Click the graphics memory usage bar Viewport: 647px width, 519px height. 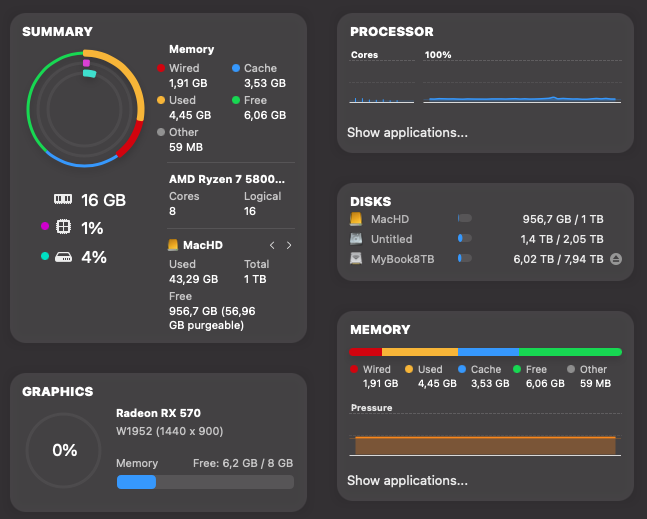pos(205,482)
